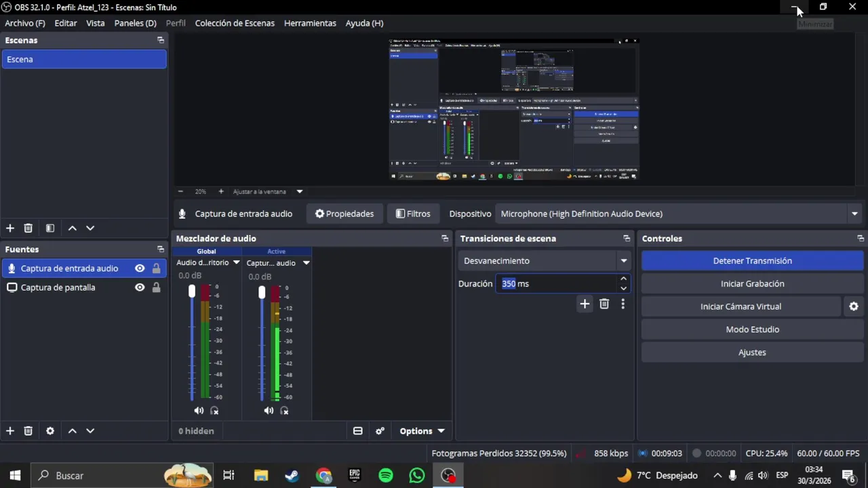This screenshot has height=488, width=868.
Task: Click the Duración 350 ms input field
Action: (x=557, y=284)
